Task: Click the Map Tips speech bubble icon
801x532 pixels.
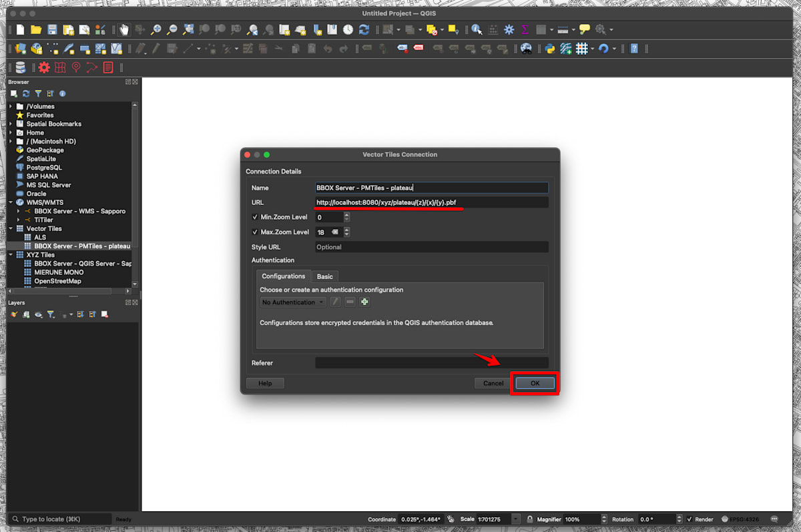Action: click(x=585, y=30)
